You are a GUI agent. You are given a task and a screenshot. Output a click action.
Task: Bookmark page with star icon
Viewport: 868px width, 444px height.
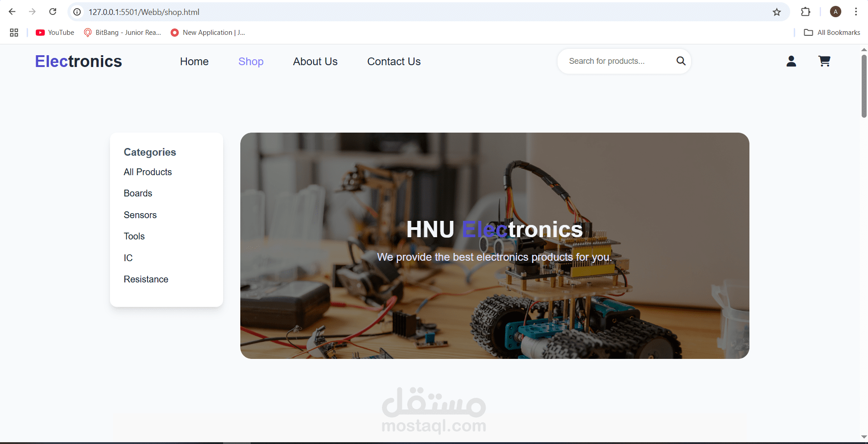(777, 12)
